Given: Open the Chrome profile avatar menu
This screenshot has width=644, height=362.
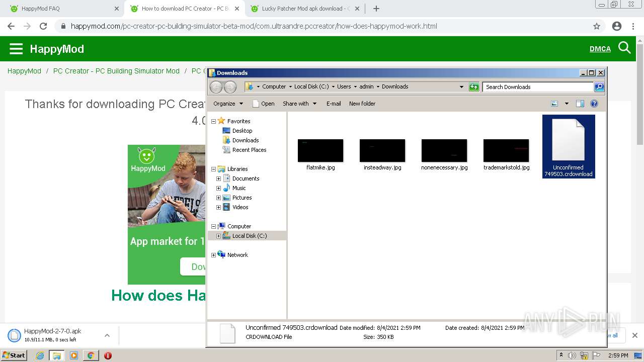Looking at the screenshot, I should 617,26.
